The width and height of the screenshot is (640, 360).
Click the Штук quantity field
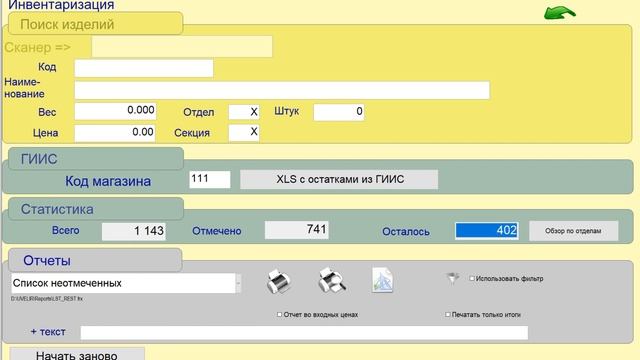339,112
